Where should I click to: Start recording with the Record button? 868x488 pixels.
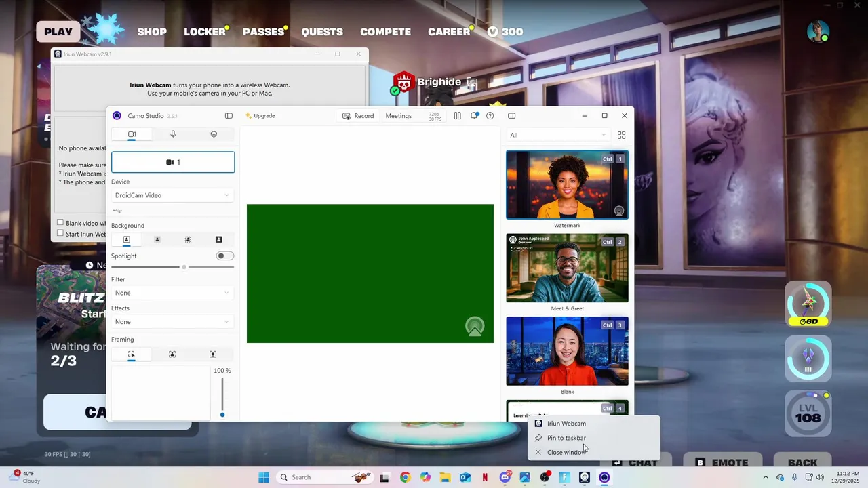click(358, 116)
